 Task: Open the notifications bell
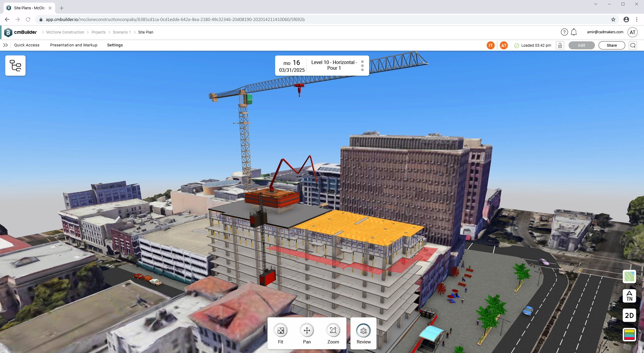(574, 32)
